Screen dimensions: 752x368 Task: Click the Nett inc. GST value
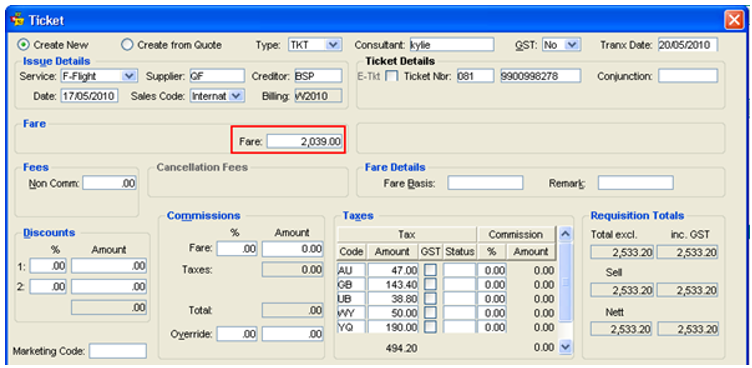pos(688,329)
